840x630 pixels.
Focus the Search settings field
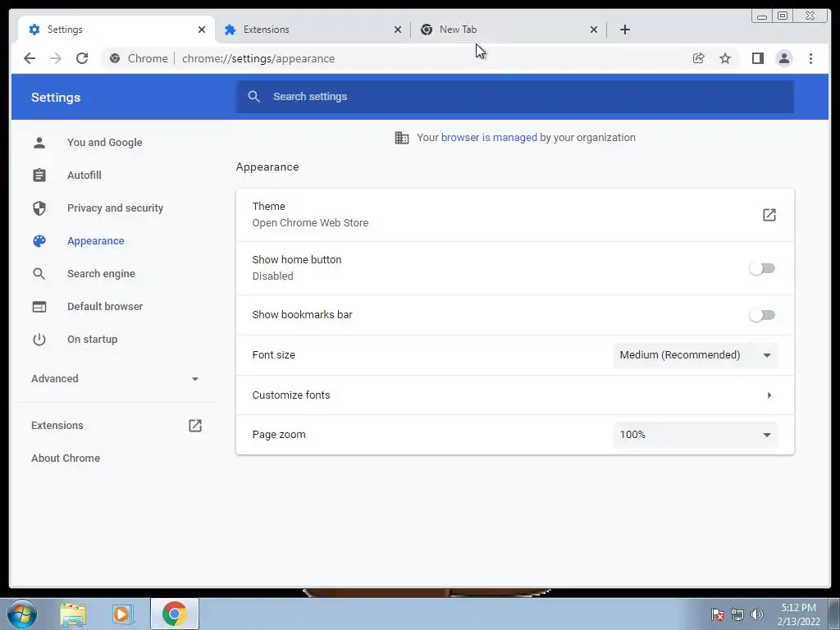pyautogui.click(x=515, y=97)
